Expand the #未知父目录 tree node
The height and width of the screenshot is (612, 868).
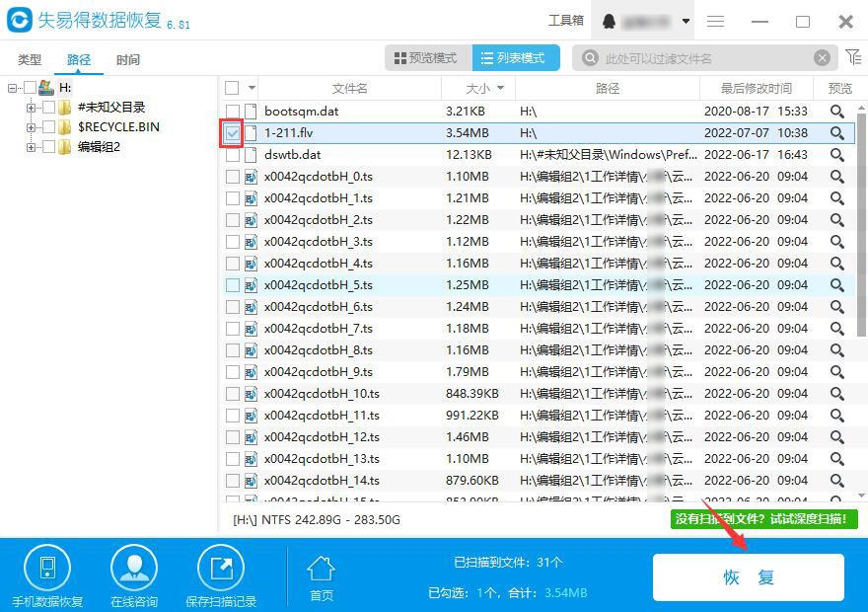(30, 106)
